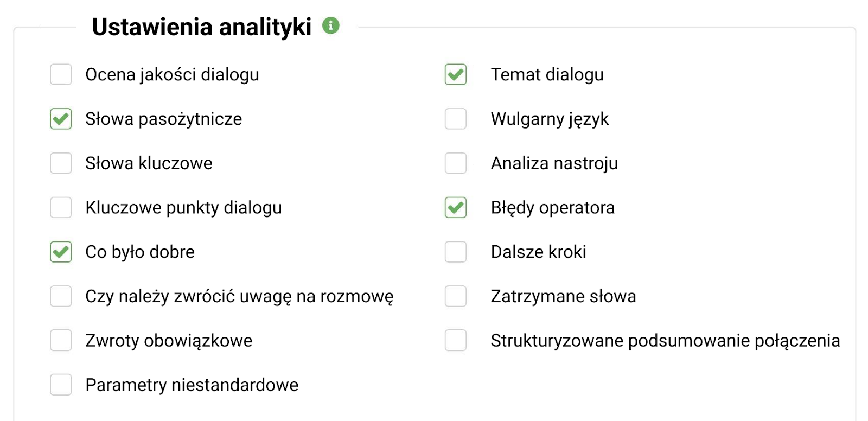Image resolution: width=868 pixels, height=421 pixels.
Task: Uncheck the Temat dialogu checkbox
Action: click(x=456, y=75)
